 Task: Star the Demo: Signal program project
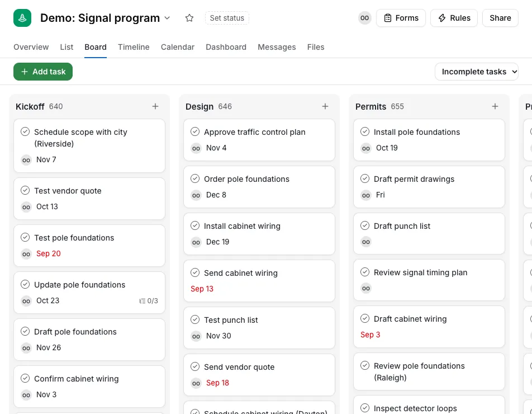(189, 18)
